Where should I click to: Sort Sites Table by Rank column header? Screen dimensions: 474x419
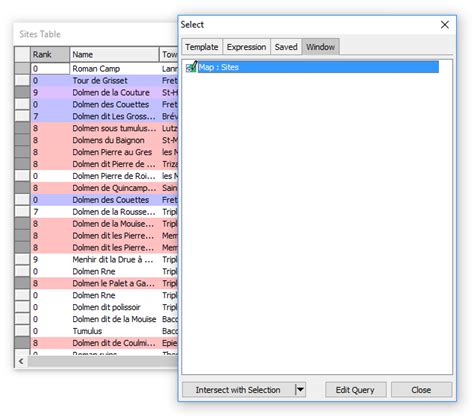pyautogui.click(x=50, y=54)
